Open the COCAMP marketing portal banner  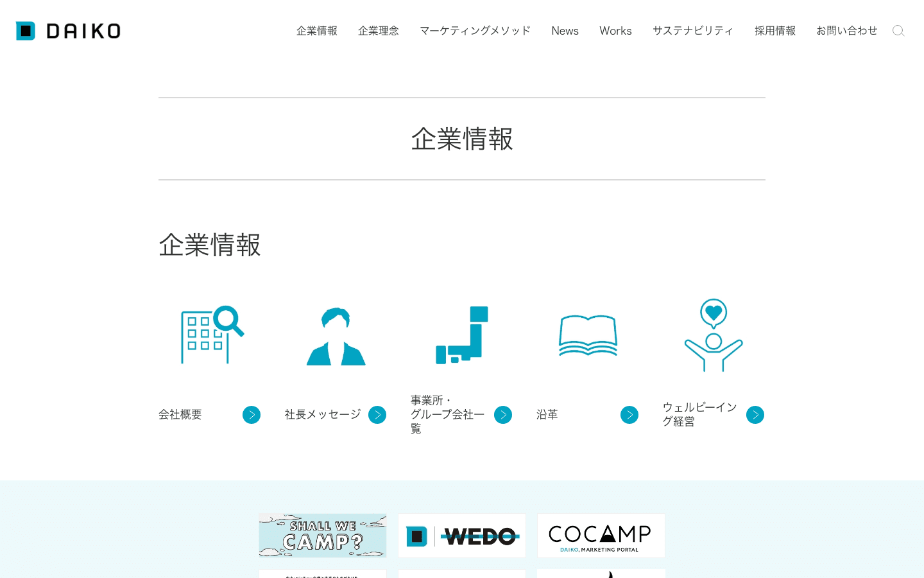pyautogui.click(x=601, y=536)
